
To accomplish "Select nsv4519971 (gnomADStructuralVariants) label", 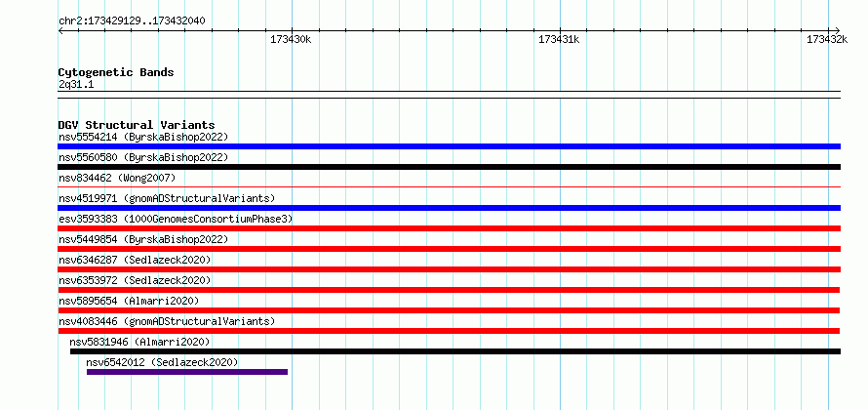I will click(x=167, y=198).
